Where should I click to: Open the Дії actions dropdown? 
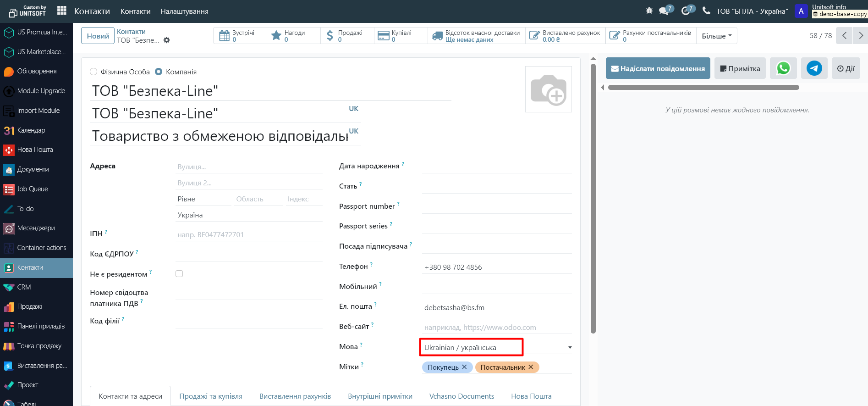[x=846, y=68]
